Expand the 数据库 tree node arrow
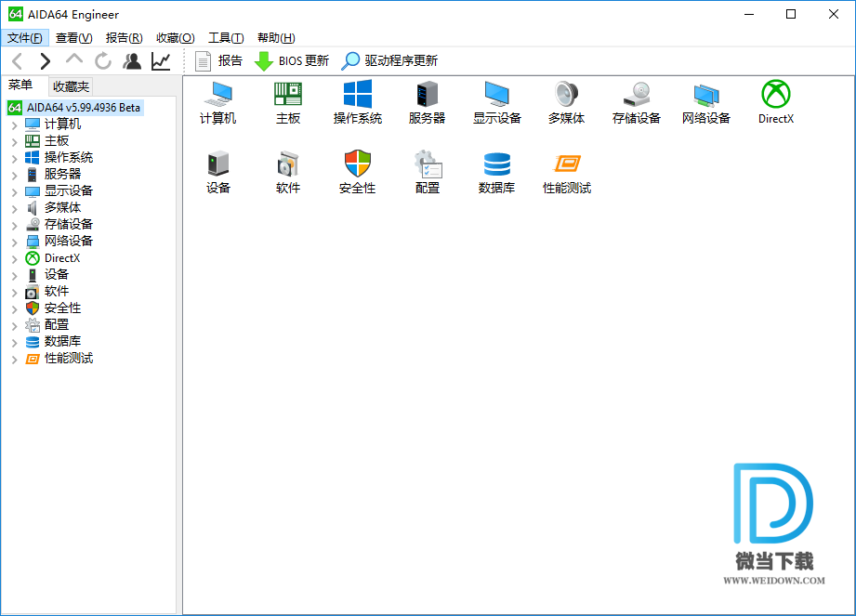 (x=14, y=343)
